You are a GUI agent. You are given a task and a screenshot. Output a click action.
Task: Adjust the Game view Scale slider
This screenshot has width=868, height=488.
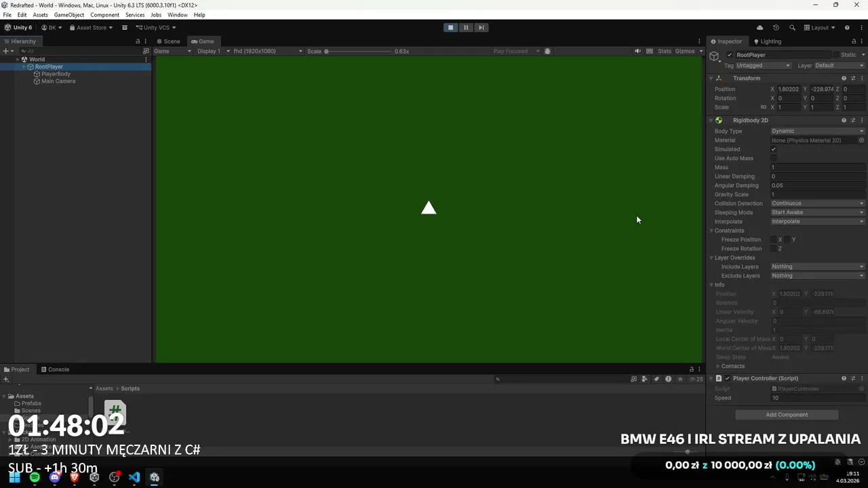tap(357, 52)
